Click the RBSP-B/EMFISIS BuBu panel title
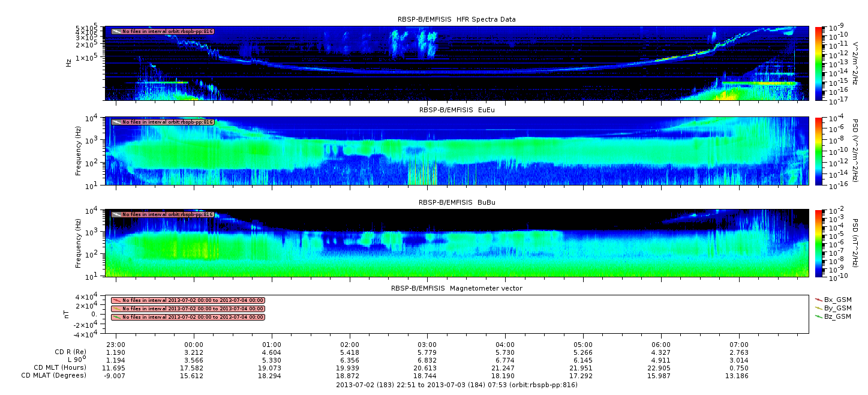 456,202
